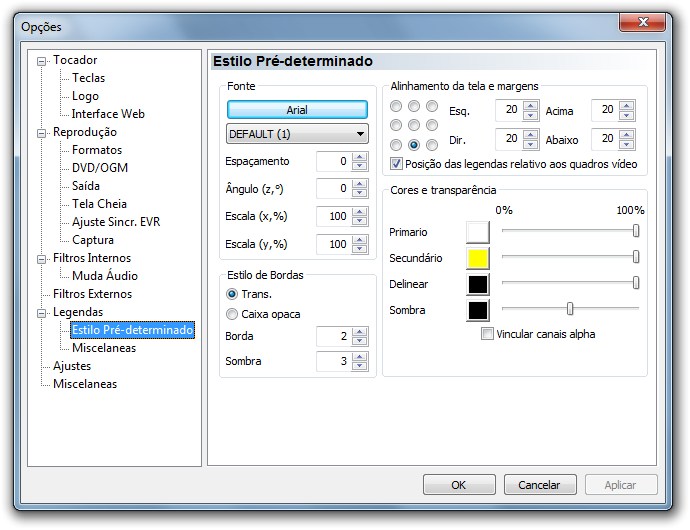This screenshot has width=690, height=530.
Task: Increase Acima margin spinner
Action: pos(626,106)
